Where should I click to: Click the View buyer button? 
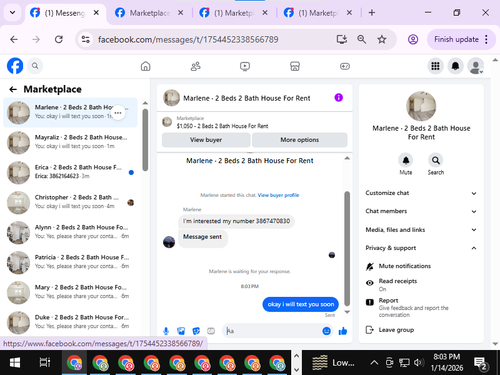[206, 140]
